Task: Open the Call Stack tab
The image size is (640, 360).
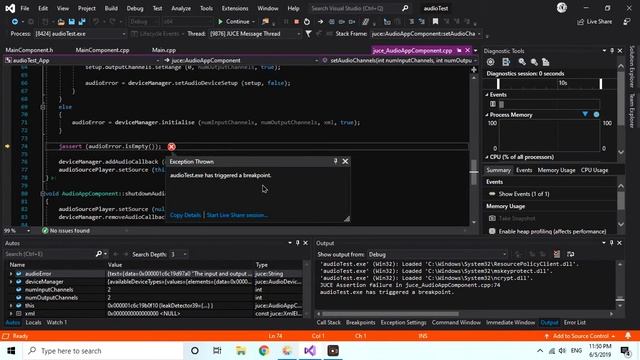Action: (x=329, y=322)
